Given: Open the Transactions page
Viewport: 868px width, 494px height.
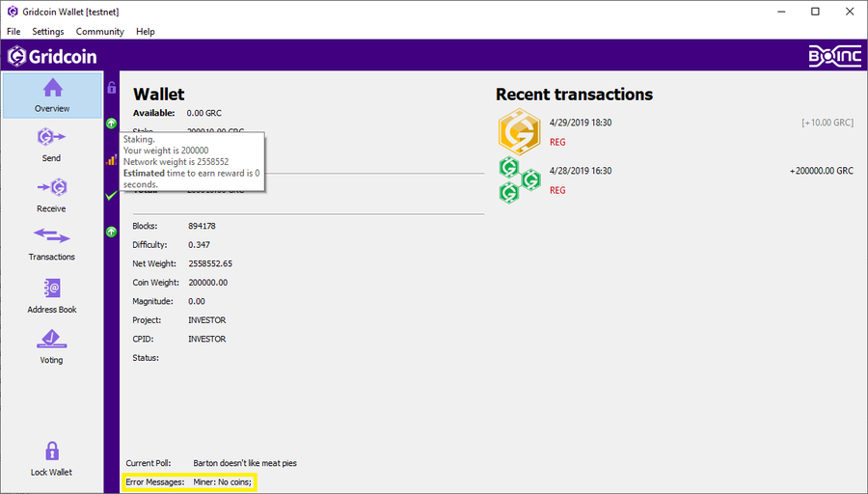Looking at the screenshot, I should 51,244.
